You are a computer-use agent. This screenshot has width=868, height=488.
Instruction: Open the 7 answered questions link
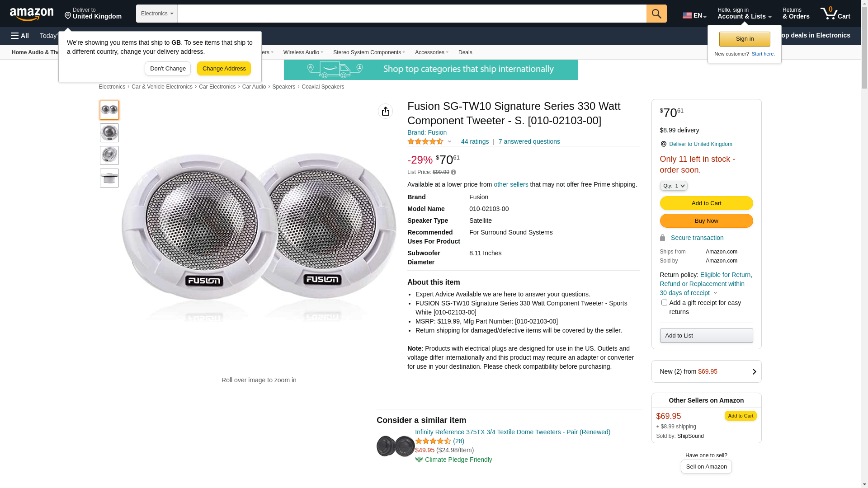tap(529, 141)
